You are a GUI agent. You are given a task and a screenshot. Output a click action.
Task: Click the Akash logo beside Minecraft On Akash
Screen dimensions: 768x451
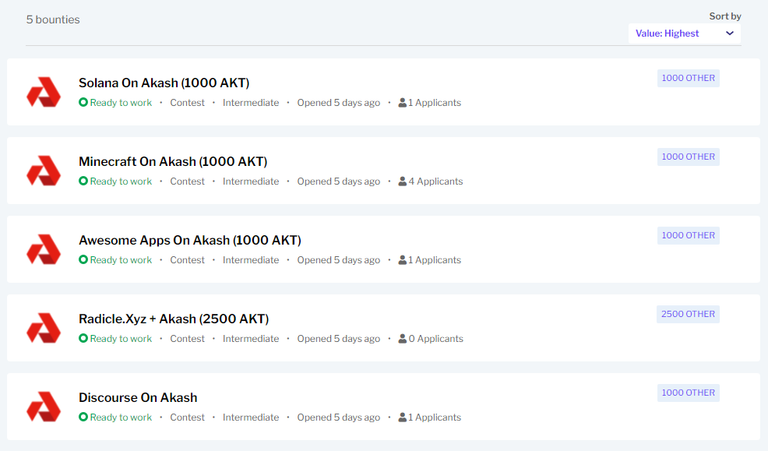pos(44,170)
